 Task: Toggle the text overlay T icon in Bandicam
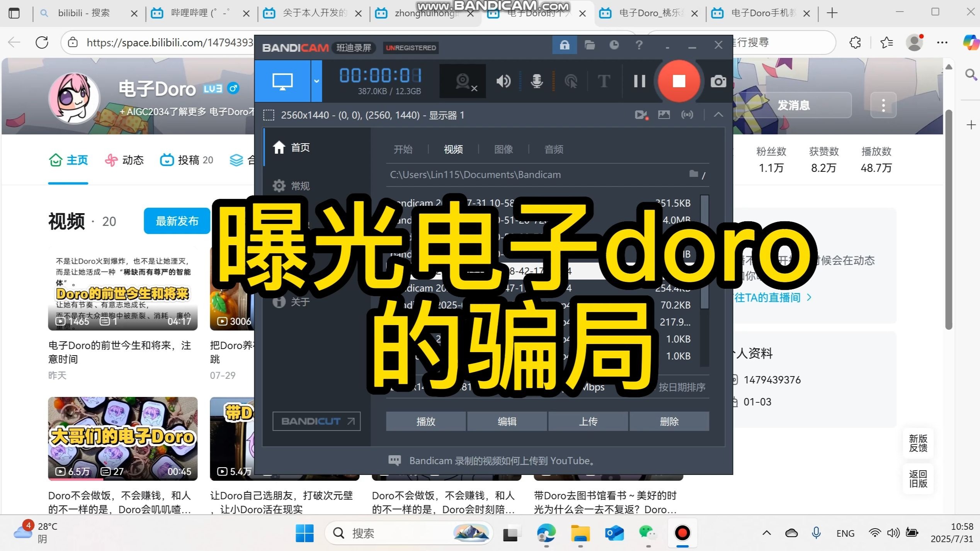(604, 81)
